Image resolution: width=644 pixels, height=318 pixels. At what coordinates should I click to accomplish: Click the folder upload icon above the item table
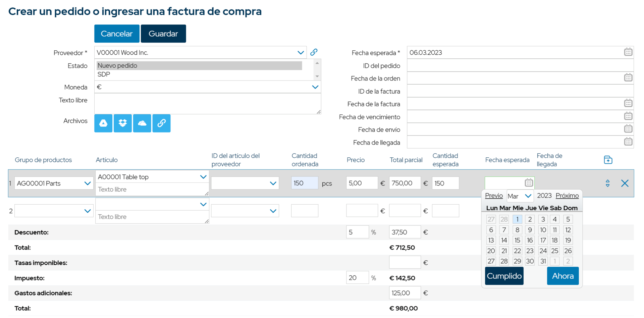(608, 160)
